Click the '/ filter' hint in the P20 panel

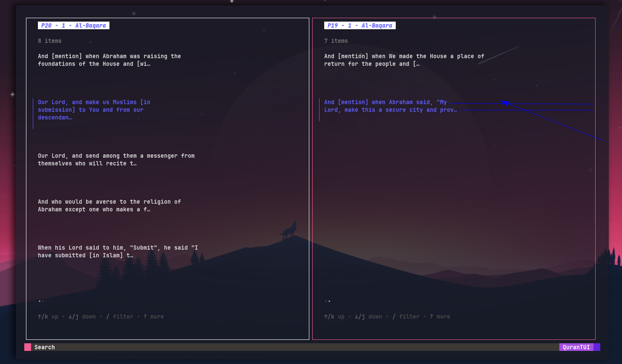point(120,316)
